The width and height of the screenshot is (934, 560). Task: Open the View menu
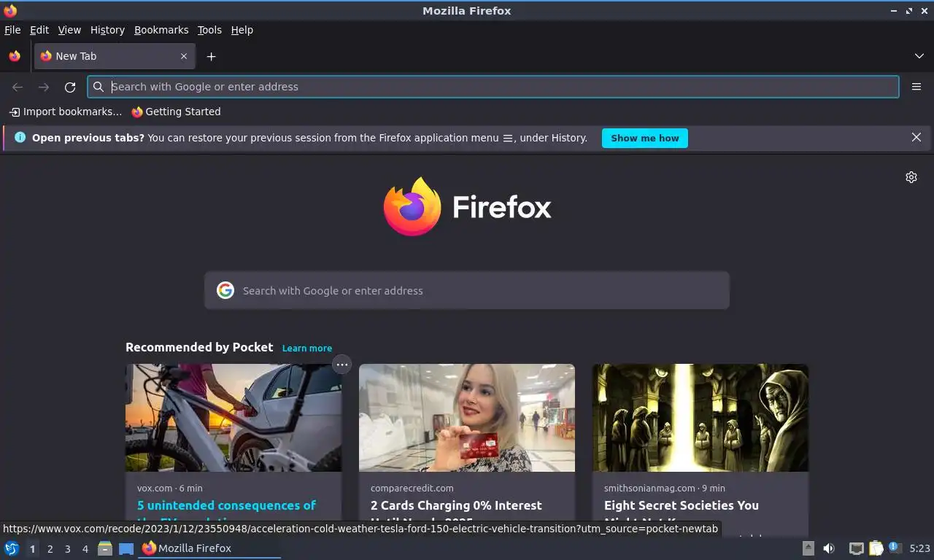click(x=69, y=30)
